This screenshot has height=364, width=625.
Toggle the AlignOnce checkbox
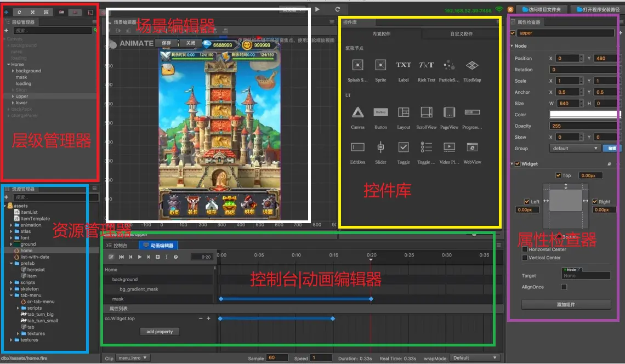564,287
